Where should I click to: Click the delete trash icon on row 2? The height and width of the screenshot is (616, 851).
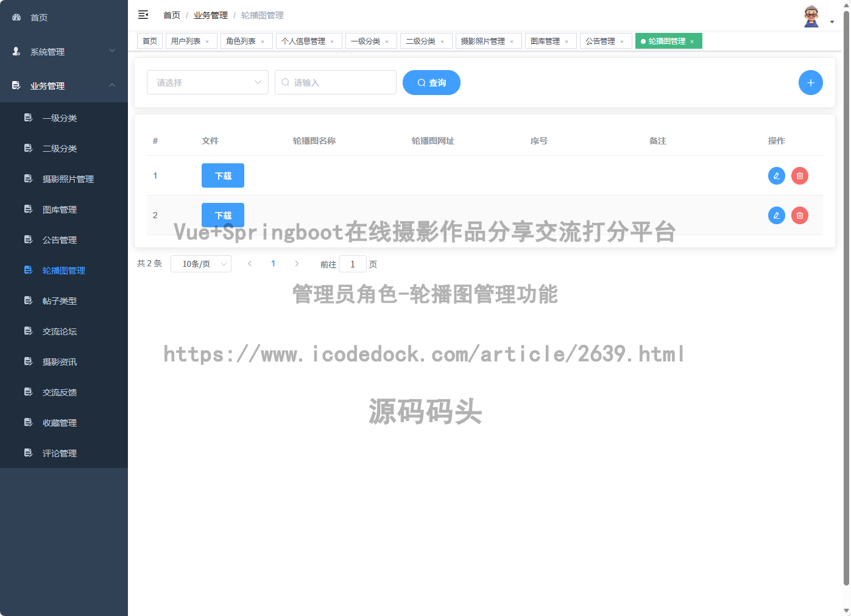[799, 215]
